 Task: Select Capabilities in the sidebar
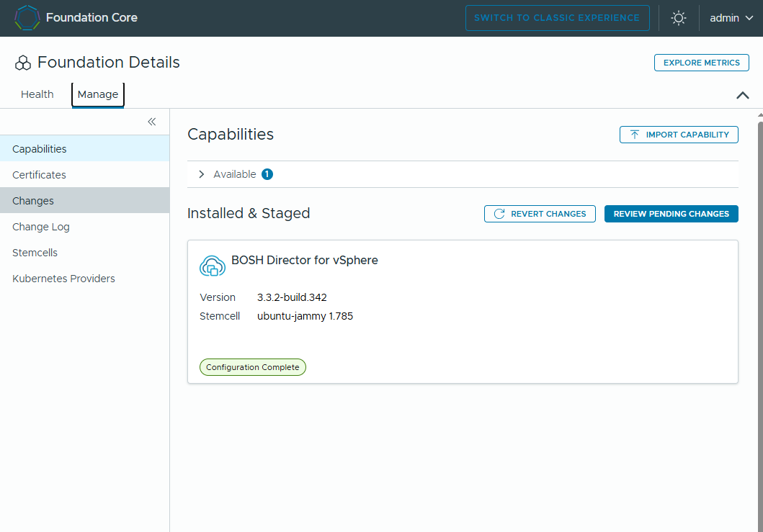pos(85,149)
